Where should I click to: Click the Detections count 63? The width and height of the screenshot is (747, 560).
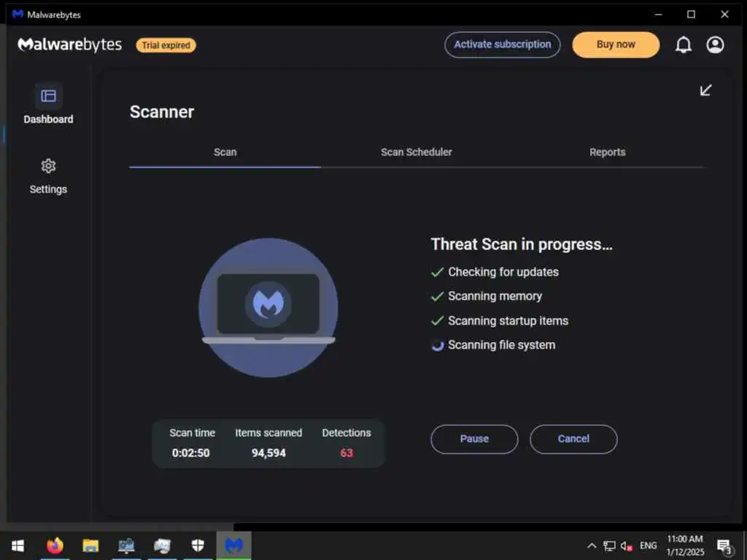point(347,453)
